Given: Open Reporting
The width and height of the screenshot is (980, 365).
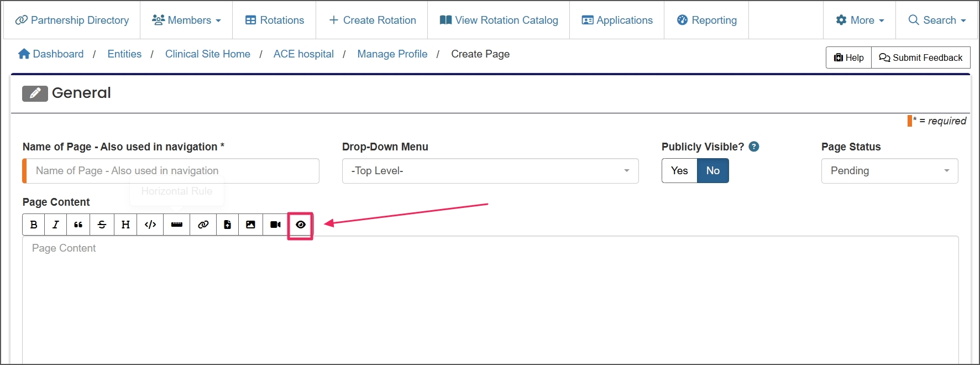Looking at the screenshot, I should (x=706, y=20).
